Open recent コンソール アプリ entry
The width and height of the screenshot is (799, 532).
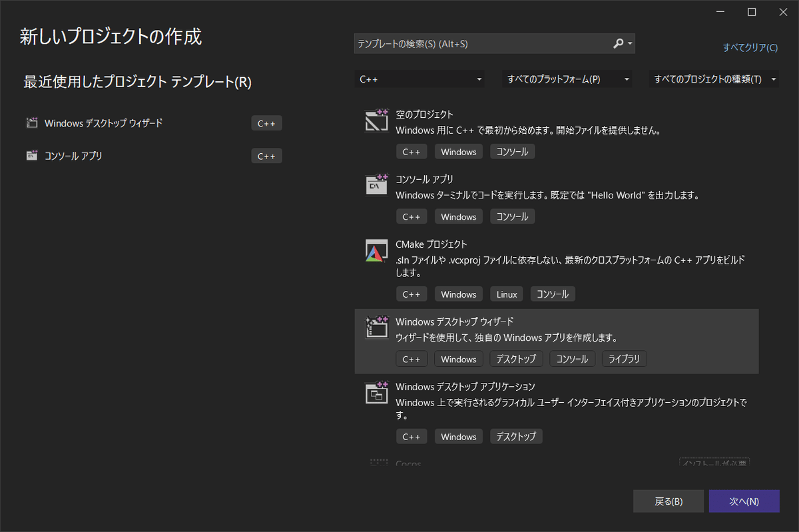tap(154, 156)
